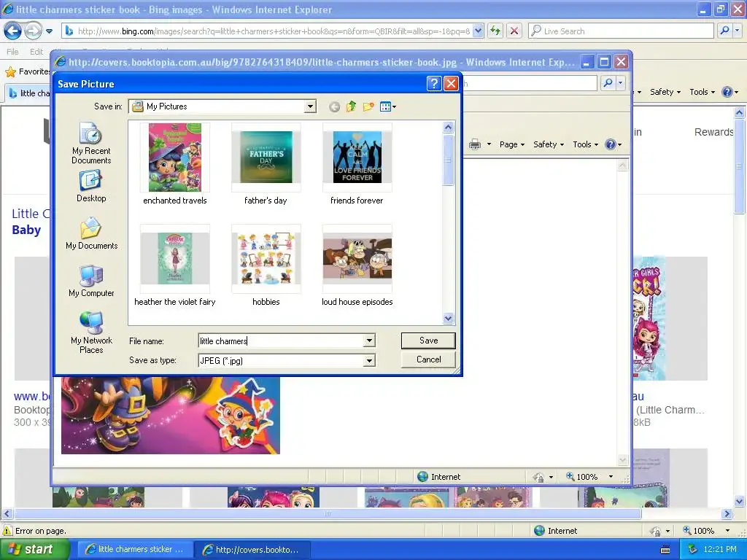Viewport: 747px width, 560px height.
Task: Open the Views menu icon in dialog
Action: (388, 106)
